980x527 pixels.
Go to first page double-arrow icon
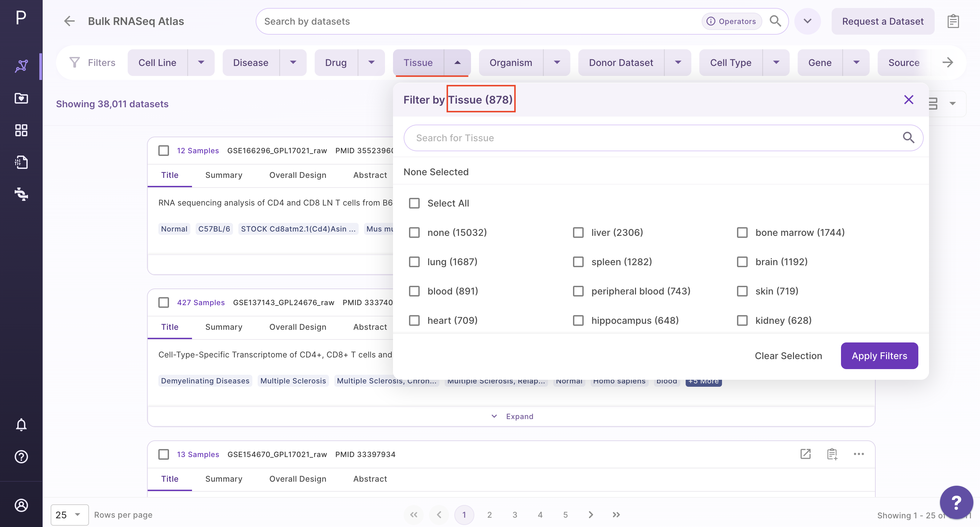[414, 515]
